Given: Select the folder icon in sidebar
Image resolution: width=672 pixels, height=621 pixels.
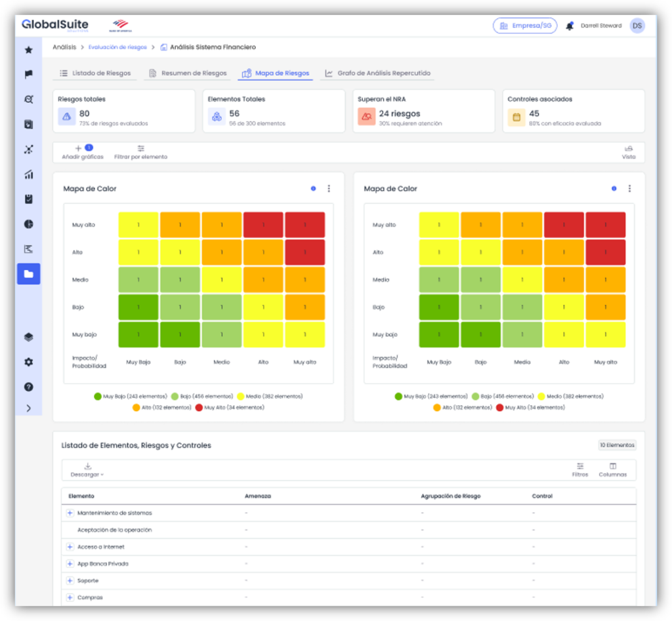Looking at the screenshot, I should pyautogui.click(x=28, y=274).
